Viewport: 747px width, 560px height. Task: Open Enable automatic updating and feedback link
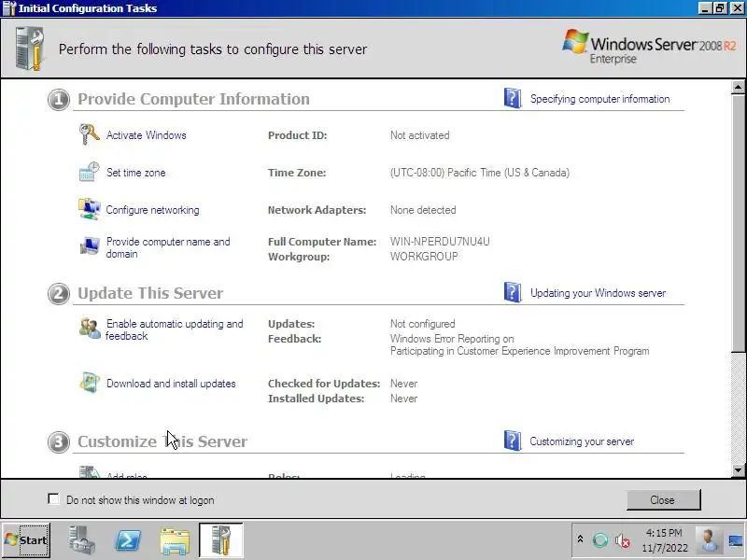point(175,329)
